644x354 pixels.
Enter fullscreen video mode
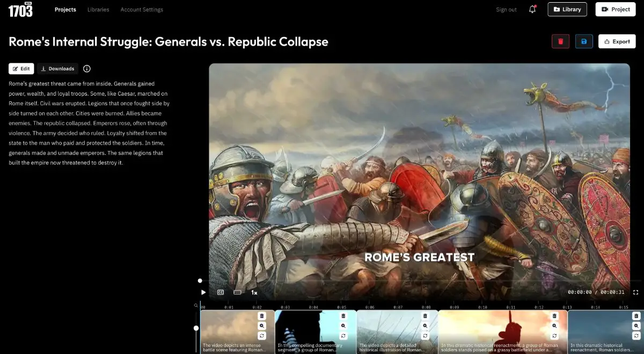635,292
